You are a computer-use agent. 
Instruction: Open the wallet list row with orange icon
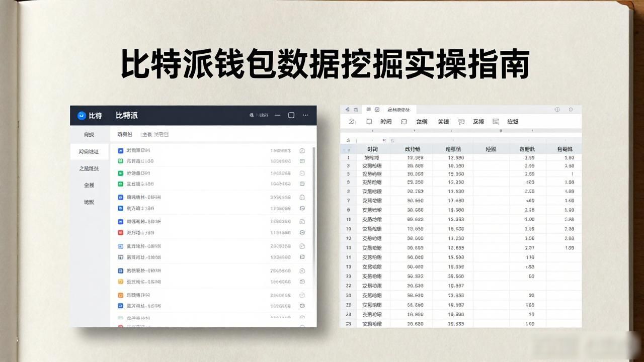211,295
